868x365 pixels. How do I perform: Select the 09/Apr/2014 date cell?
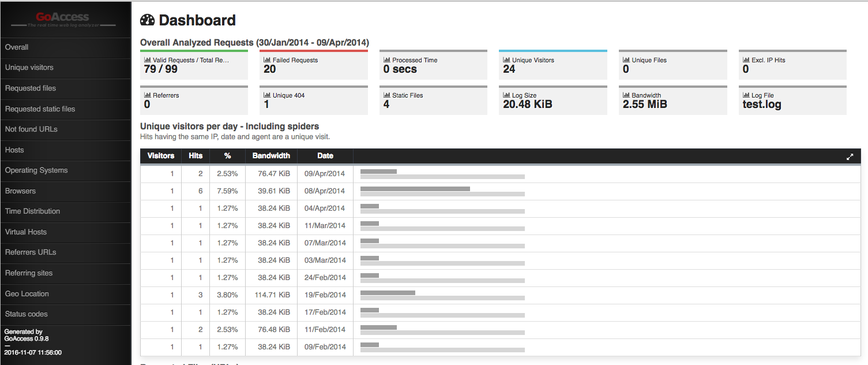tap(325, 174)
